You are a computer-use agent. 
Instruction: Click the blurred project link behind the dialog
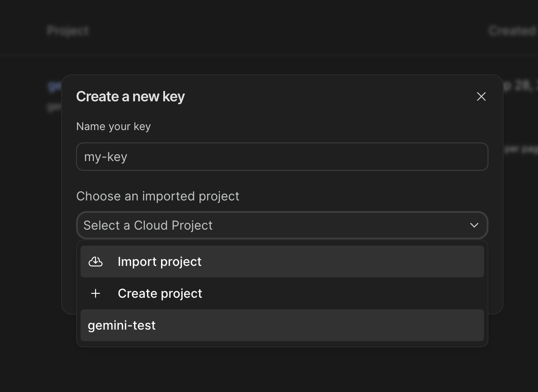pos(54,86)
